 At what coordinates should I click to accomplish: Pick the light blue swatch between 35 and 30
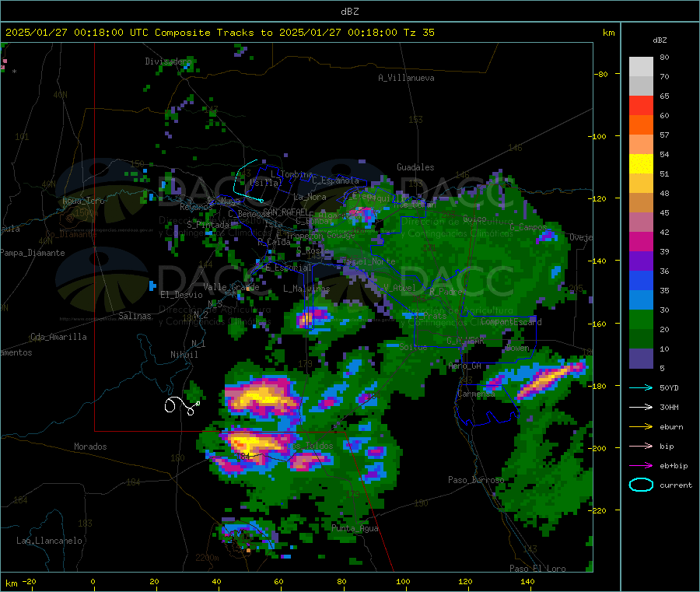[x=641, y=300]
